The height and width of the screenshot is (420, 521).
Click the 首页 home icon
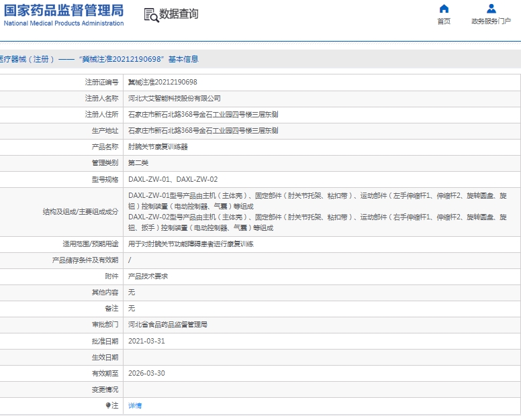coord(444,9)
